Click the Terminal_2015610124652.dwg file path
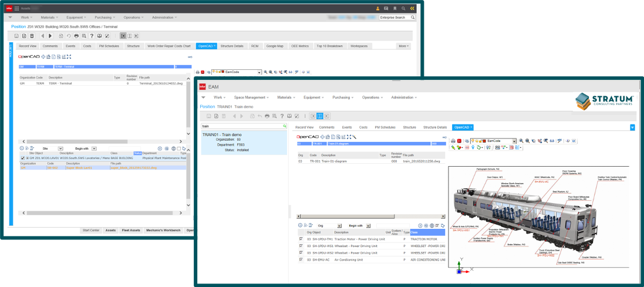644x287 pixels. point(161,83)
